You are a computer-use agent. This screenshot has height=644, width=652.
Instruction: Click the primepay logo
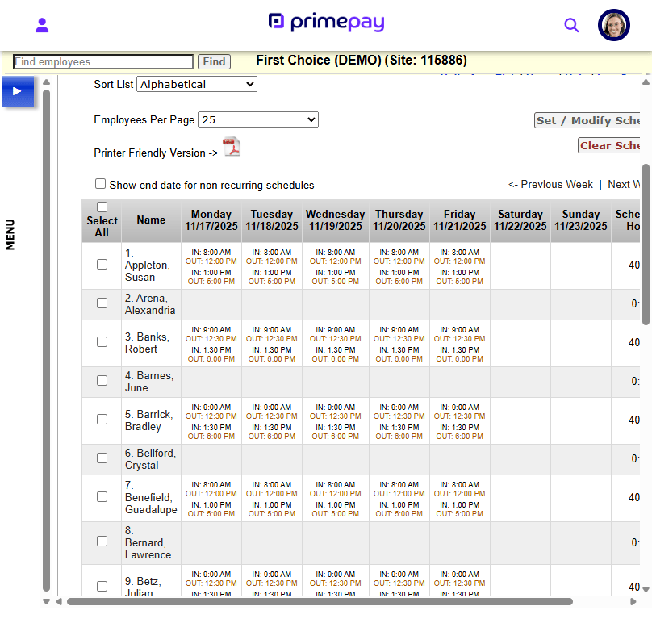(x=326, y=23)
